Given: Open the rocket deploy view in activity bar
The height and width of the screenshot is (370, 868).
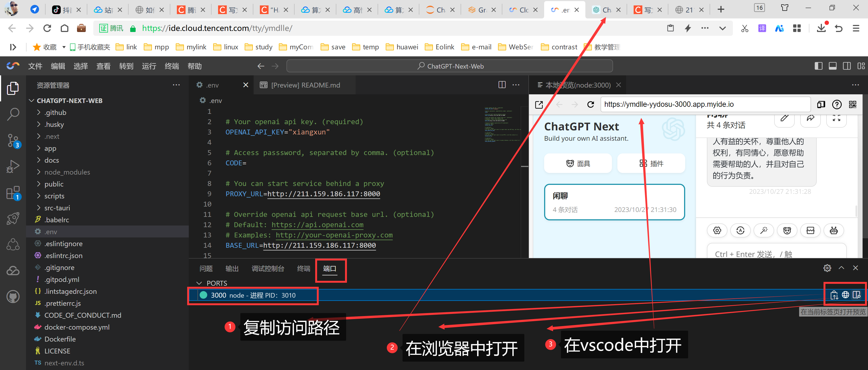Looking at the screenshot, I should (x=13, y=218).
